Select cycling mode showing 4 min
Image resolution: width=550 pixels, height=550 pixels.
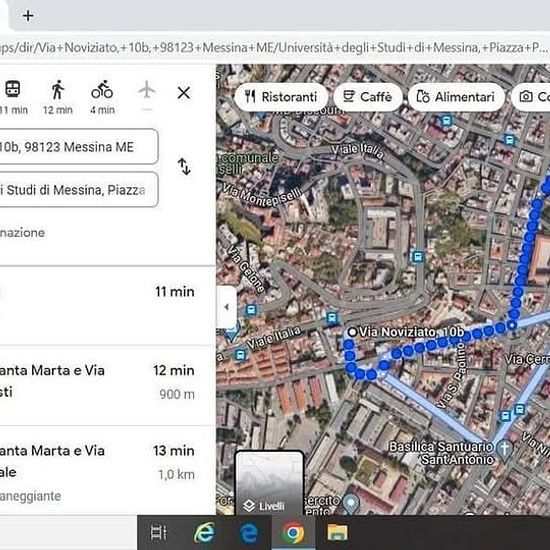[102, 96]
